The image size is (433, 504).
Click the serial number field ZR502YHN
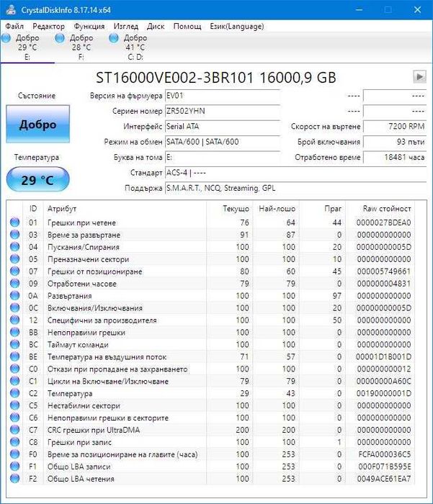point(223,111)
